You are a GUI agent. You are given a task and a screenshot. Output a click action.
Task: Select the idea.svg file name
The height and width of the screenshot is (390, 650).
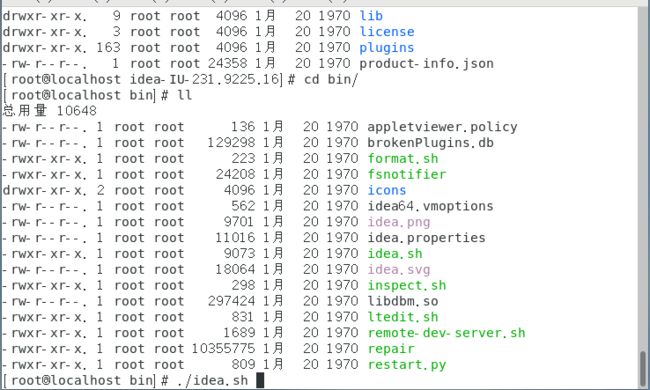click(x=399, y=269)
